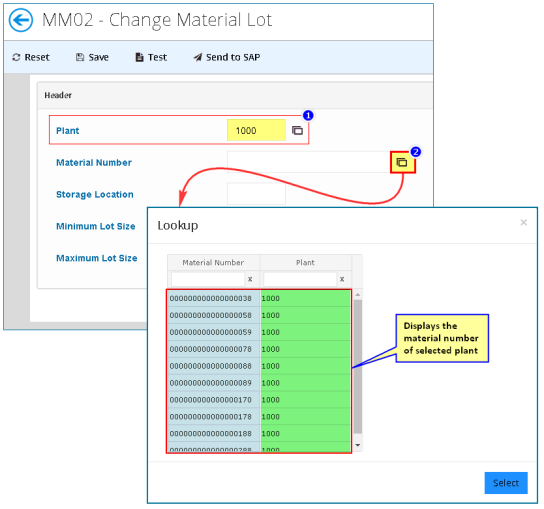Clear the Plant column filter
544x509 pixels.
(x=342, y=279)
